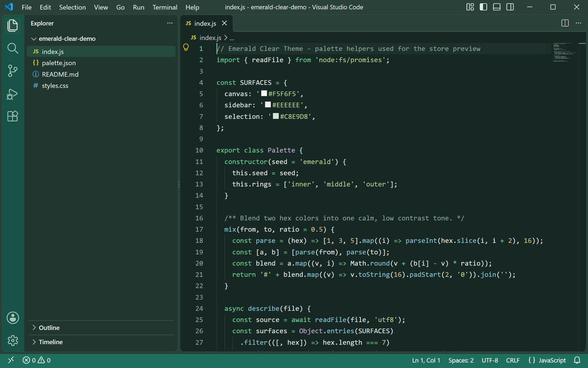Open the notifications bell

(x=577, y=360)
